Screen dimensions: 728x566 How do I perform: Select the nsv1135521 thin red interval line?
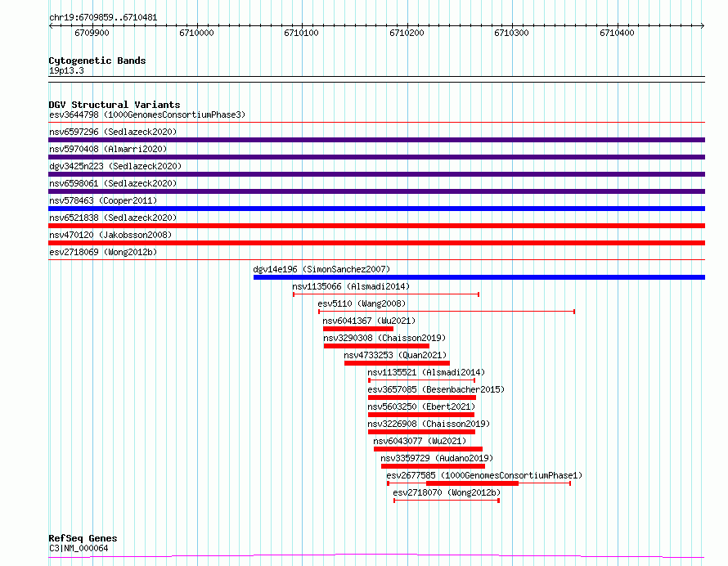pyautogui.click(x=421, y=380)
